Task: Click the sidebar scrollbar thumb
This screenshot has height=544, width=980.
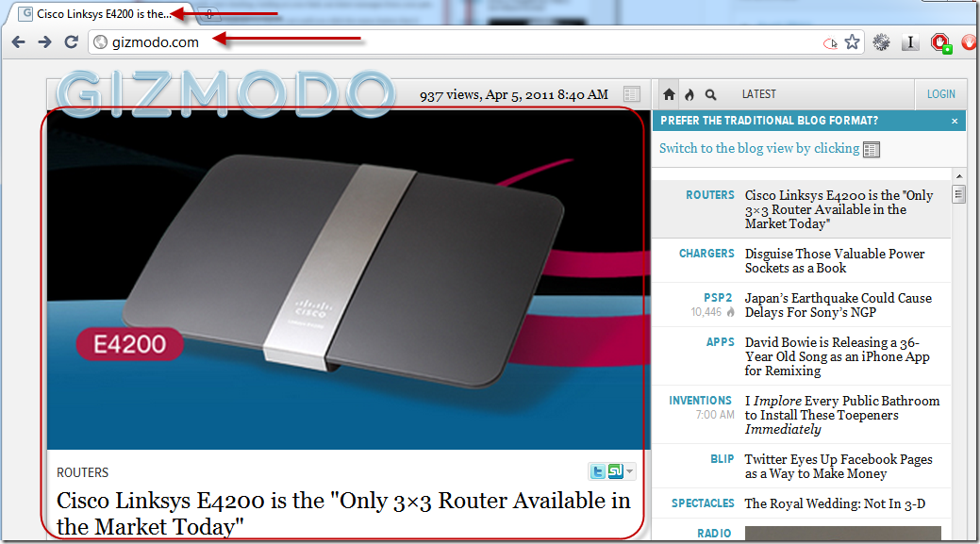Action: (x=958, y=194)
